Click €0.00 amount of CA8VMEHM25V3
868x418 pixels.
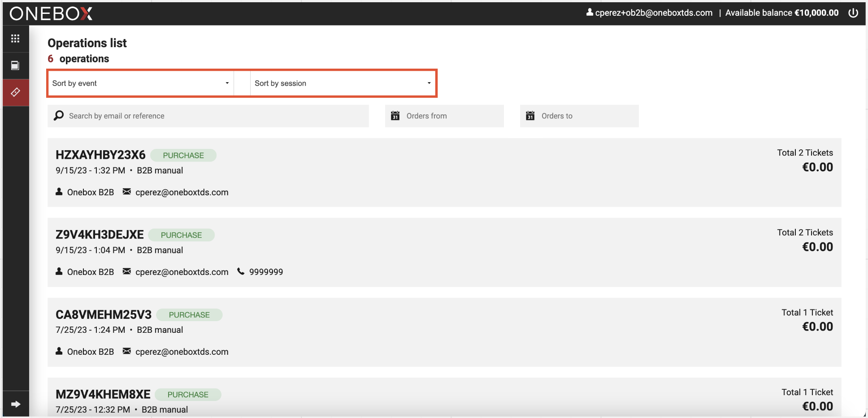tap(818, 327)
